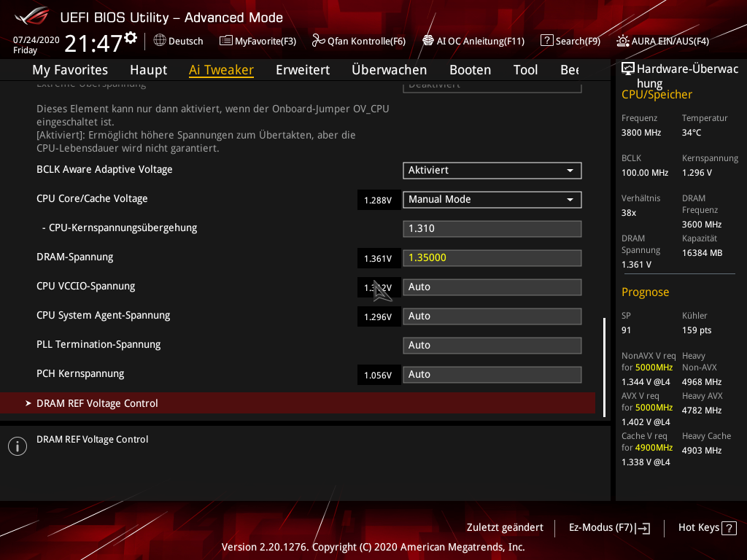Open the Tool tab
Screen dimensions: 747x560
tap(525, 70)
